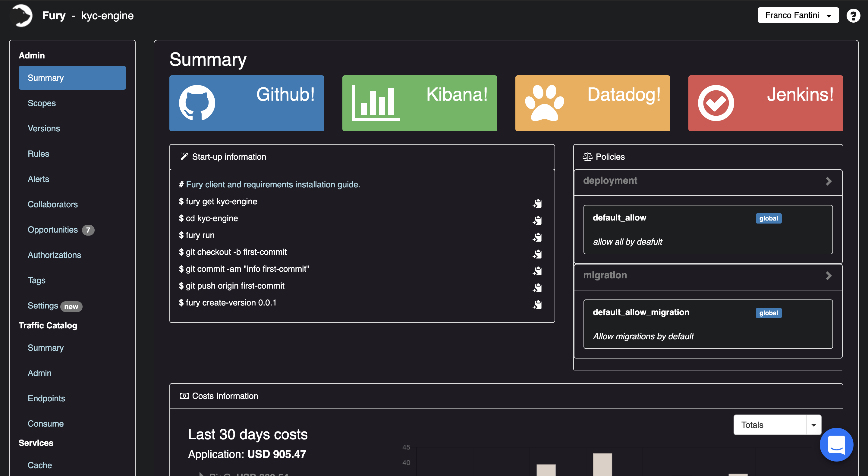The width and height of the screenshot is (868, 476).
Task: Open Alerts in the sidebar
Action: pyautogui.click(x=38, y=179)
